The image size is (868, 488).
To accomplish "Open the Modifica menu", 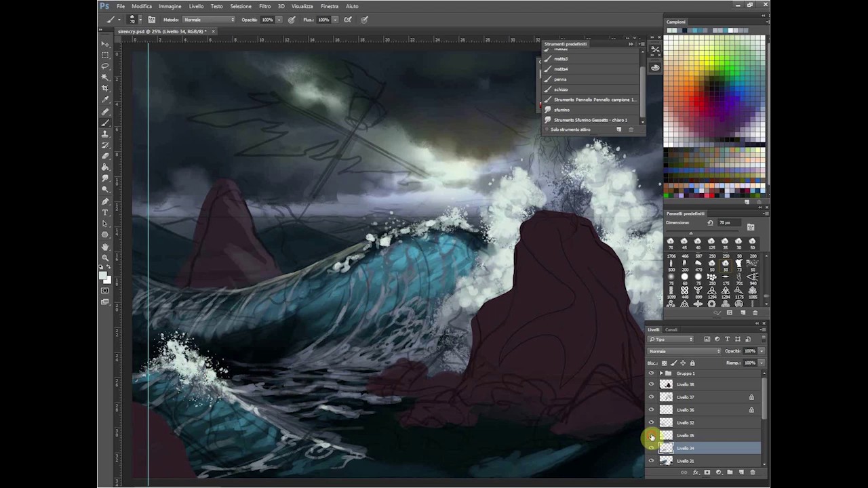I will tap(142, 6).
